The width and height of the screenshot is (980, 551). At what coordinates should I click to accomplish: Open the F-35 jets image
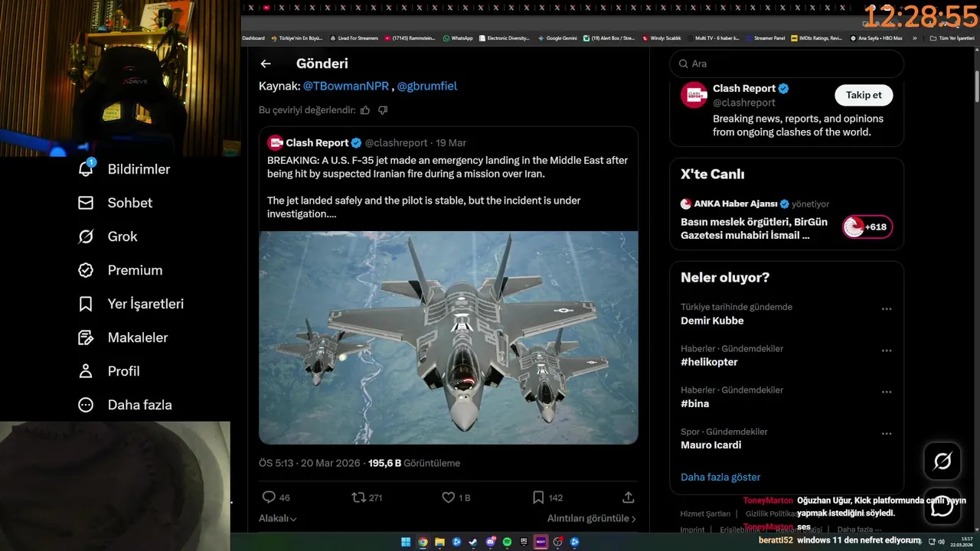[449, 337]
